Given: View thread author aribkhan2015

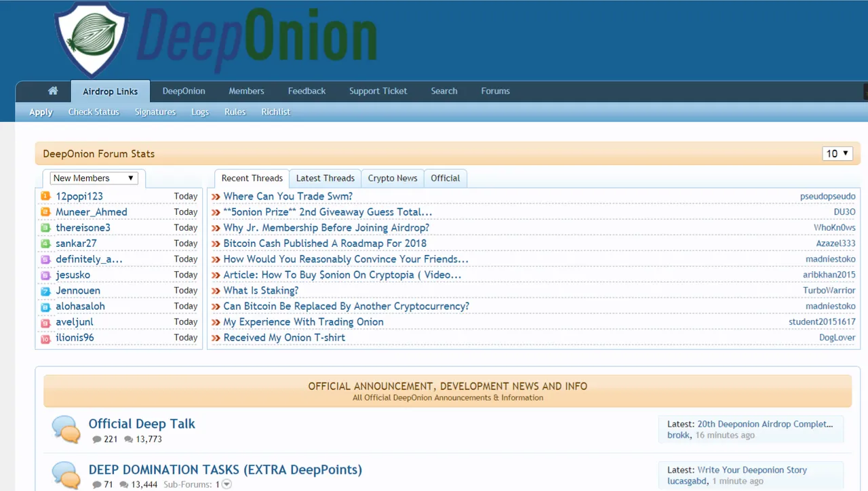Looking at the screenshot, I should (x=829, y=275).
